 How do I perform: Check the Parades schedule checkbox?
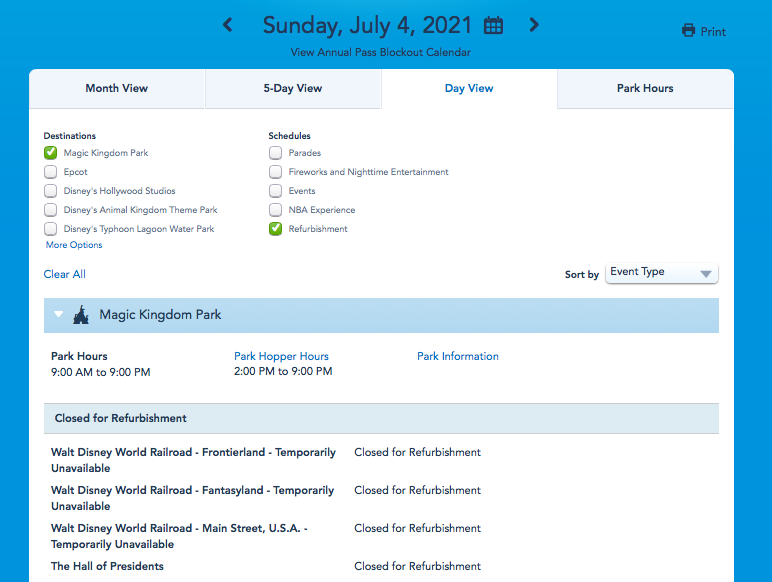275,153
